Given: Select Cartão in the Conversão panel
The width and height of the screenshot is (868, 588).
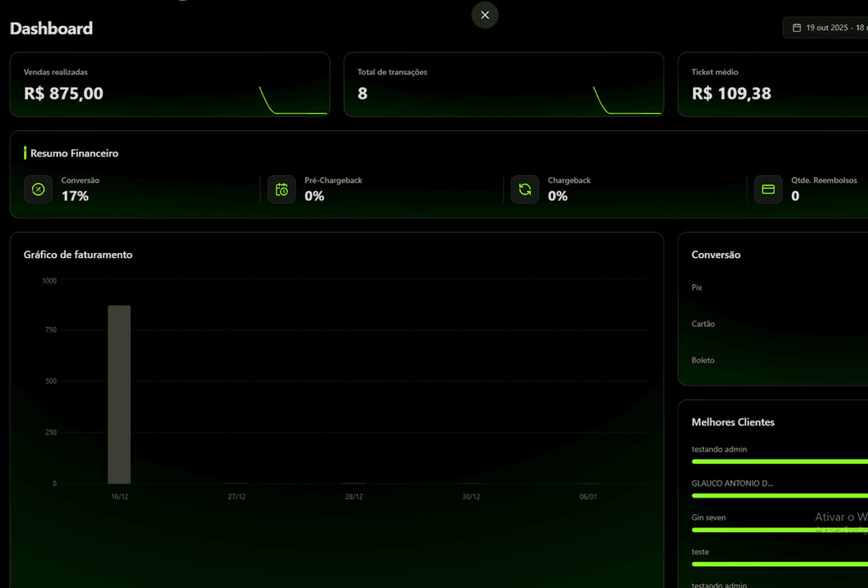Looking at the screenshot, I should [x=703, y=324].
